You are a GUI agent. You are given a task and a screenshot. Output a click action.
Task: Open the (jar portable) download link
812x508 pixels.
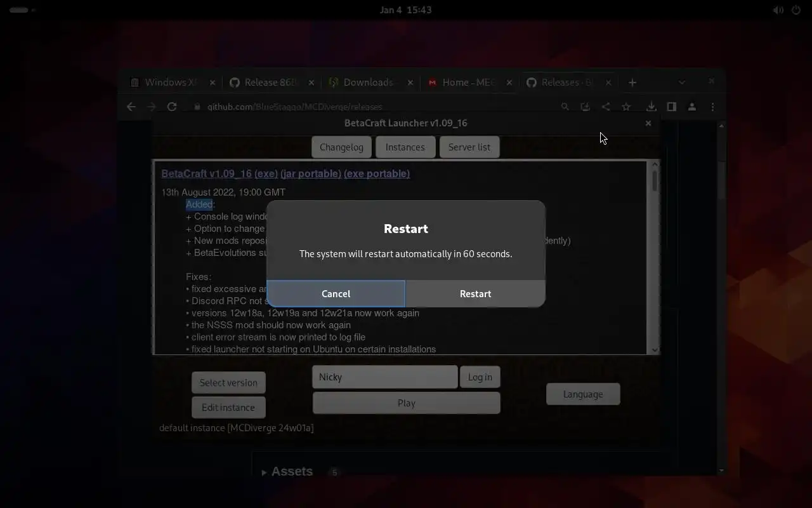coord(311,173)
